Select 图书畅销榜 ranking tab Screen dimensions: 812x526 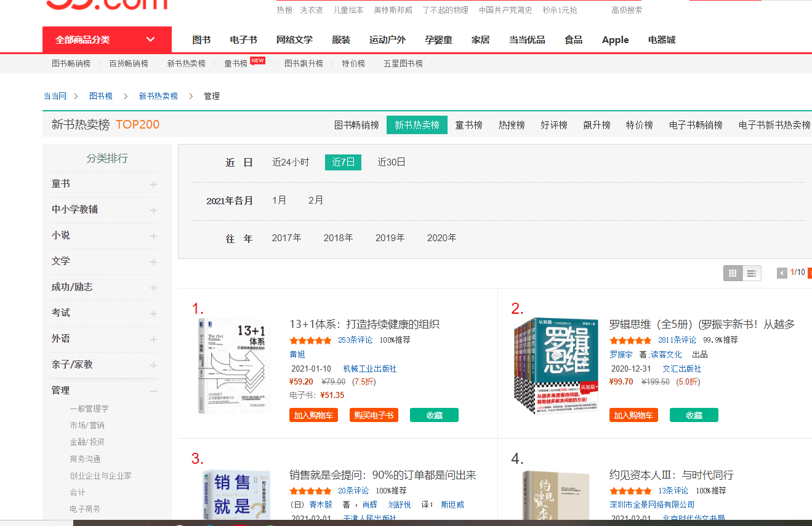356,125
